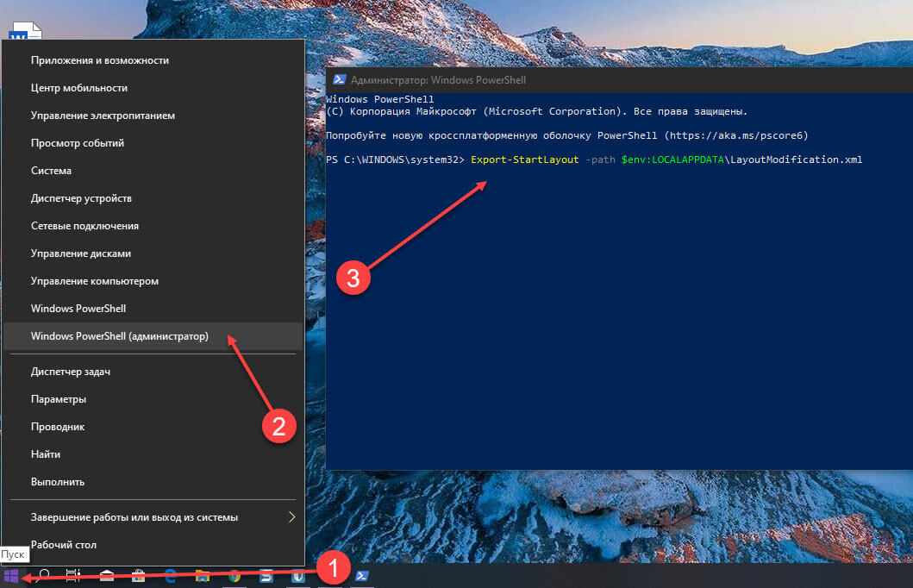This screenshot has height=588, width=913.
Task: Choose Просмотр событий
Action: (x=153, y=142)
